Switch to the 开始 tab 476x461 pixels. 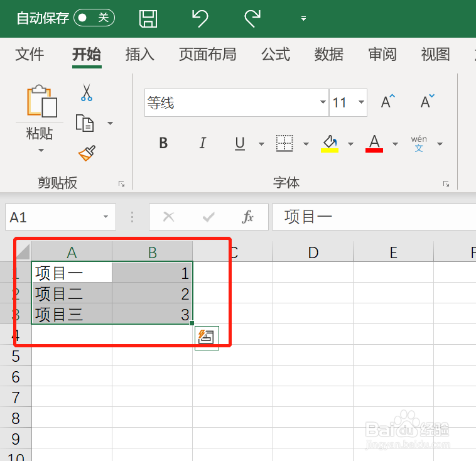pyautogui.click(x=87, y=55)
